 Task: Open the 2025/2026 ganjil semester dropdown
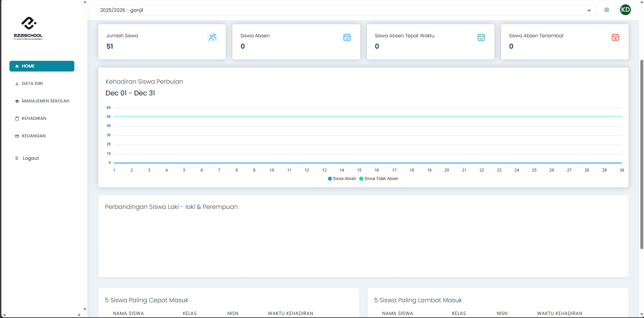[x=345, y=10]
